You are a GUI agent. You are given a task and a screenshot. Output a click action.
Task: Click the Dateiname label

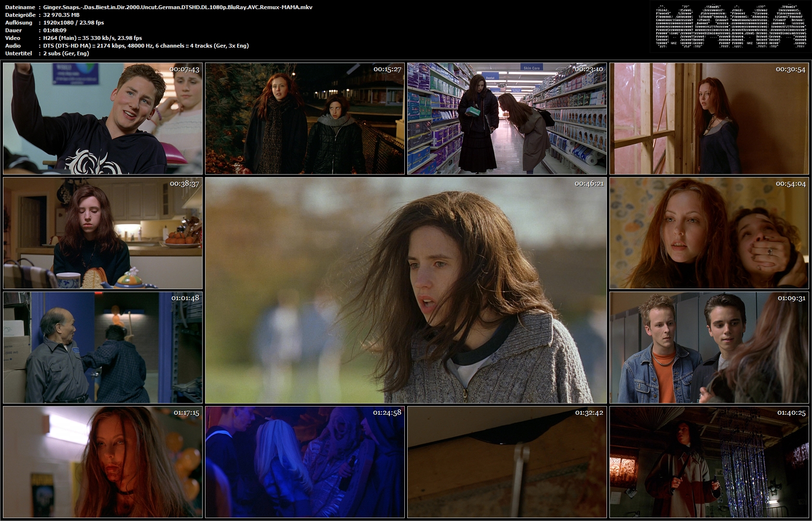pos(20,7)
